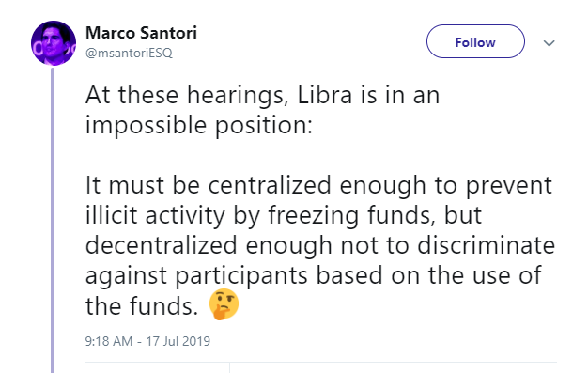The width and height of the screenshot is (588, 373).
Task: Click the divider line below the timestamp
Action: [321, 363]
